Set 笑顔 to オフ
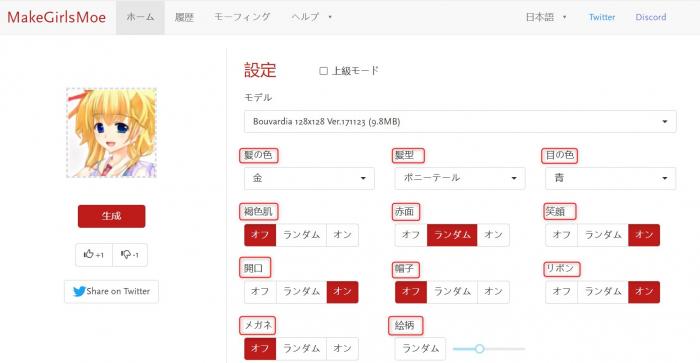700x363 pixels. coord(562,235)
